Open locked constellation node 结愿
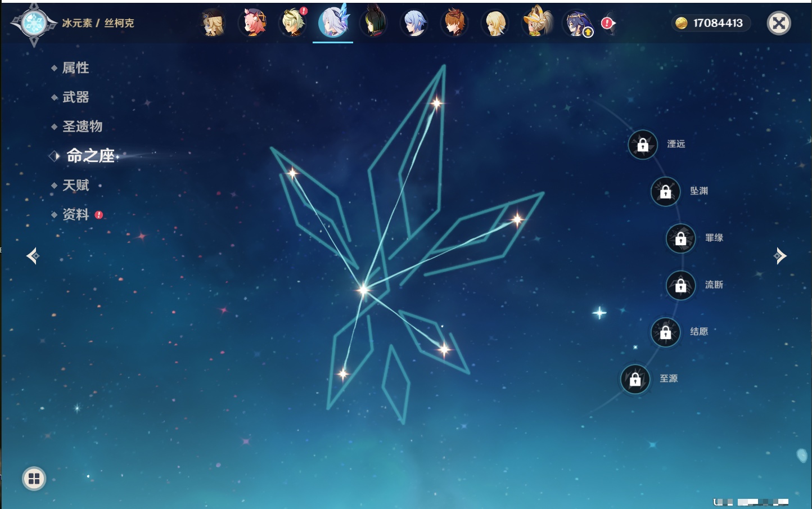812x509 pixels. point(666,332)
